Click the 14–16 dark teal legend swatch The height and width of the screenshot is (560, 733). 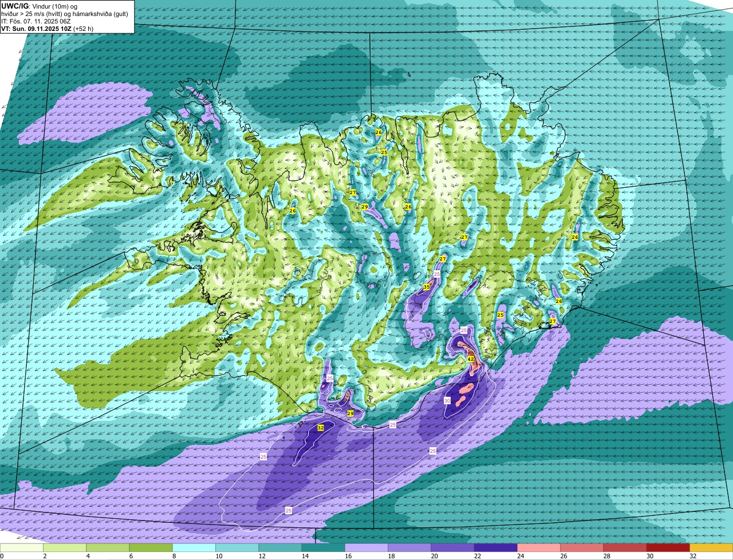tap(324, 548)
